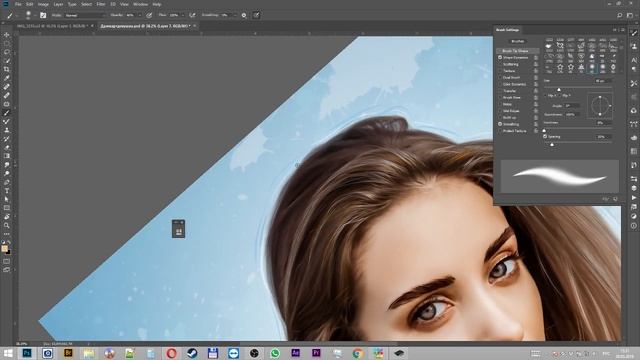640x360 pixels.
Task: Click the Brushes button
Action: click(x=518, y=41)
